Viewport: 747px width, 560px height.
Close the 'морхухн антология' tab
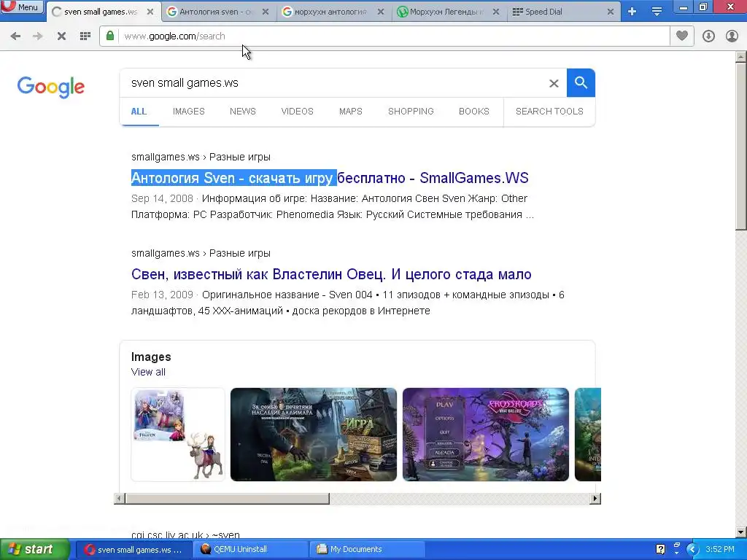381,12
